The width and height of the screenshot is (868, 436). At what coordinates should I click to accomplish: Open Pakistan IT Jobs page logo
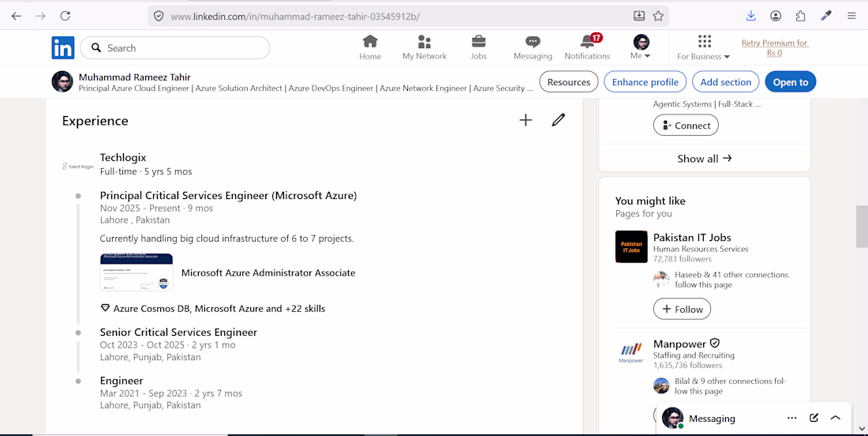[x=631, y=246]
